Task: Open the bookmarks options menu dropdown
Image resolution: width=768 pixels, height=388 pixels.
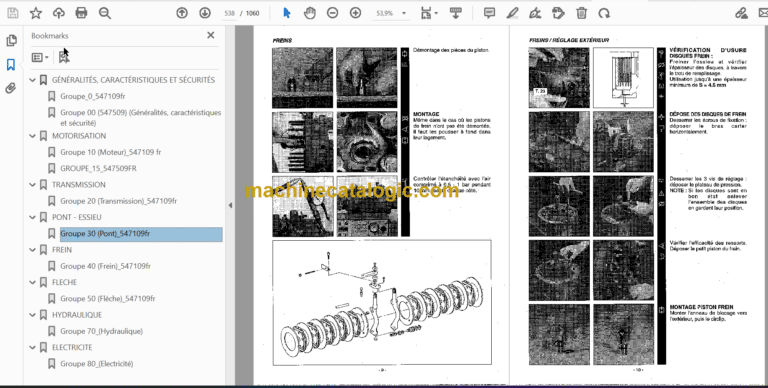Action: point(40,57)
